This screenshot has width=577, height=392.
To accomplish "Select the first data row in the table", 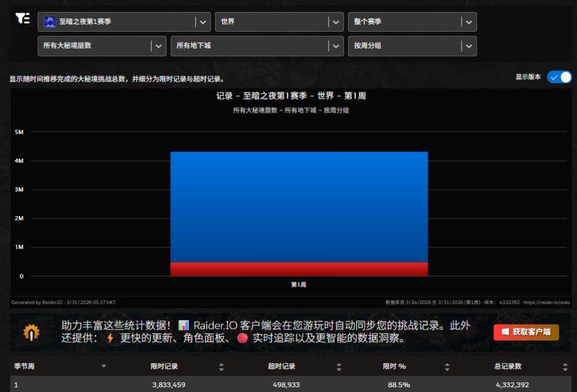I will (288, 385).
